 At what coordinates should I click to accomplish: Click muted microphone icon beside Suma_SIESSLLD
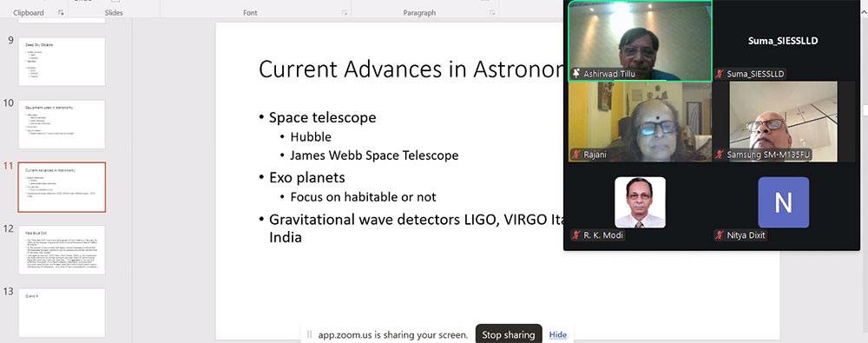click(720, 74)
